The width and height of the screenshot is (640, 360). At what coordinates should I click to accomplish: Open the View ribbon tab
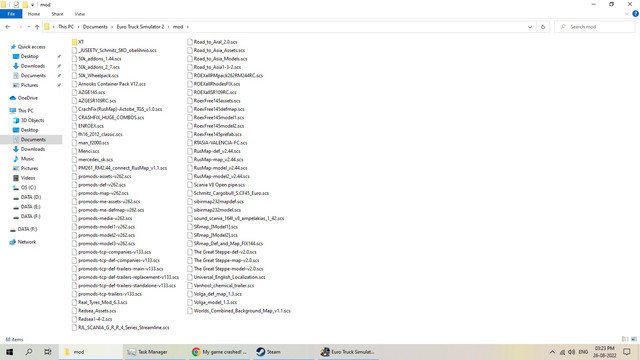(80, 14)
